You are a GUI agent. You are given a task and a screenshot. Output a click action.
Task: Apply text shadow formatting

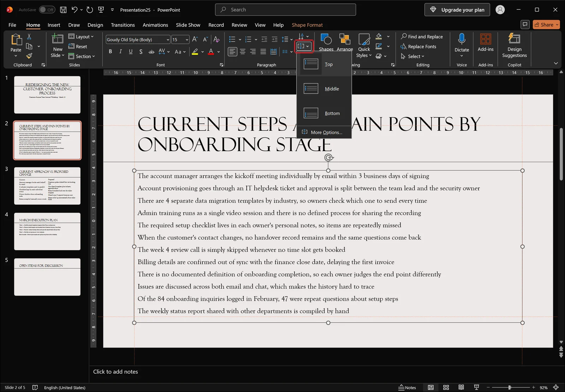[x=141, y=52]
